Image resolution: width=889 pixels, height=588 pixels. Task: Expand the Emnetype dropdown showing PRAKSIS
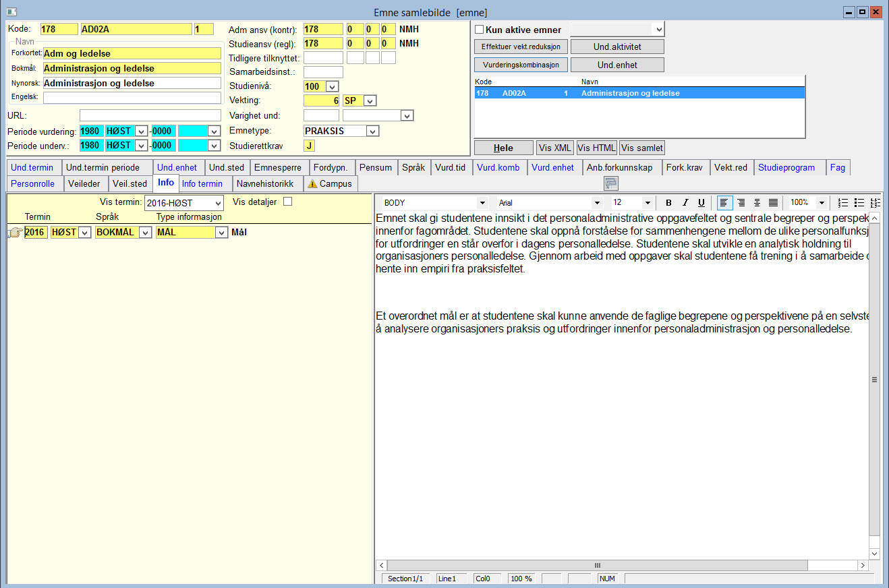[x=372, y=131]
